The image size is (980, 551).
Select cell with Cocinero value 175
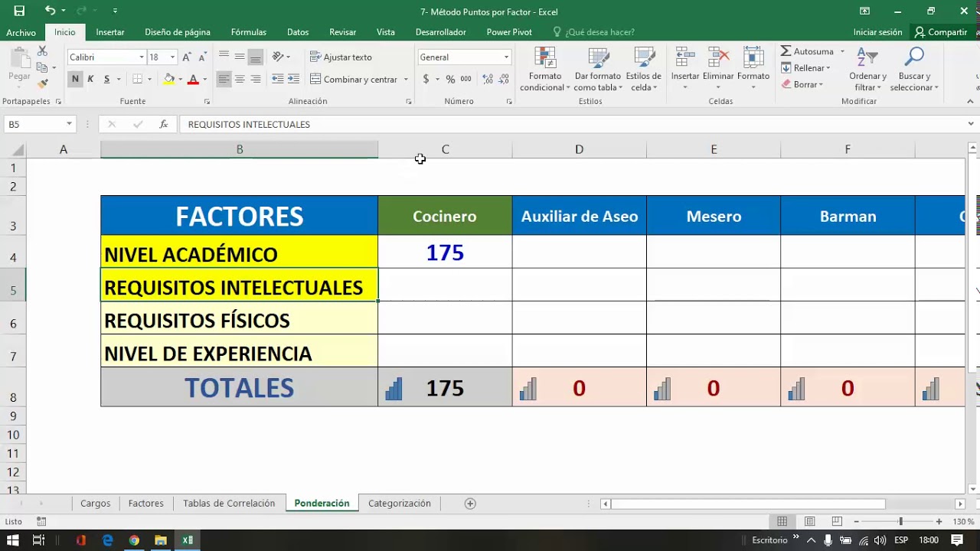click(445, 252)
